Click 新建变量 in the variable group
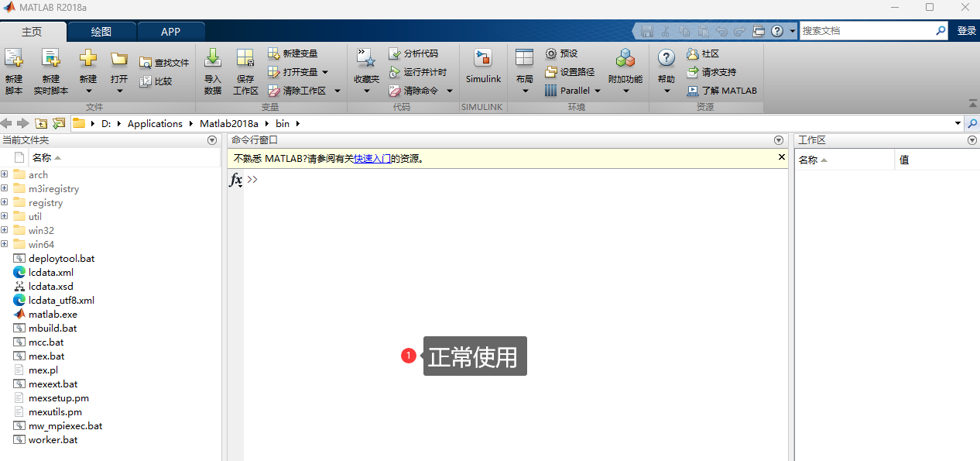 pyautogui.click(x=293, y=53)
